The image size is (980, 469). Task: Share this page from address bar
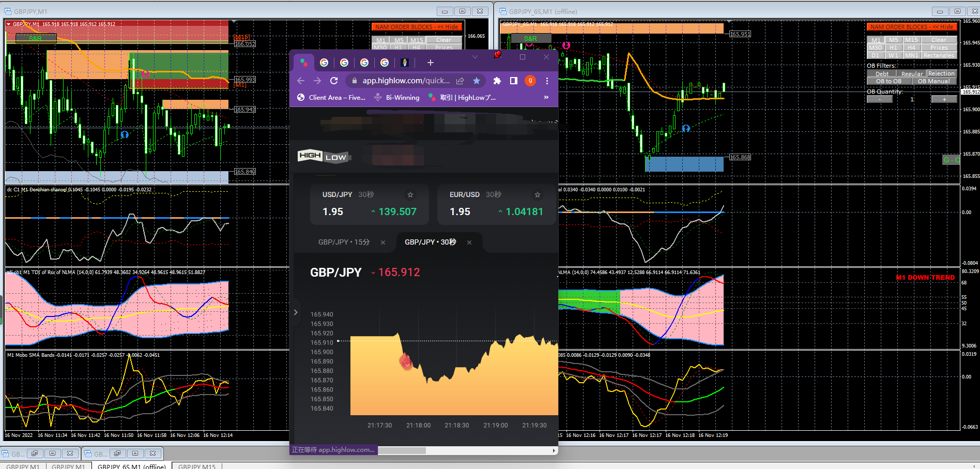tap(460, 81)
